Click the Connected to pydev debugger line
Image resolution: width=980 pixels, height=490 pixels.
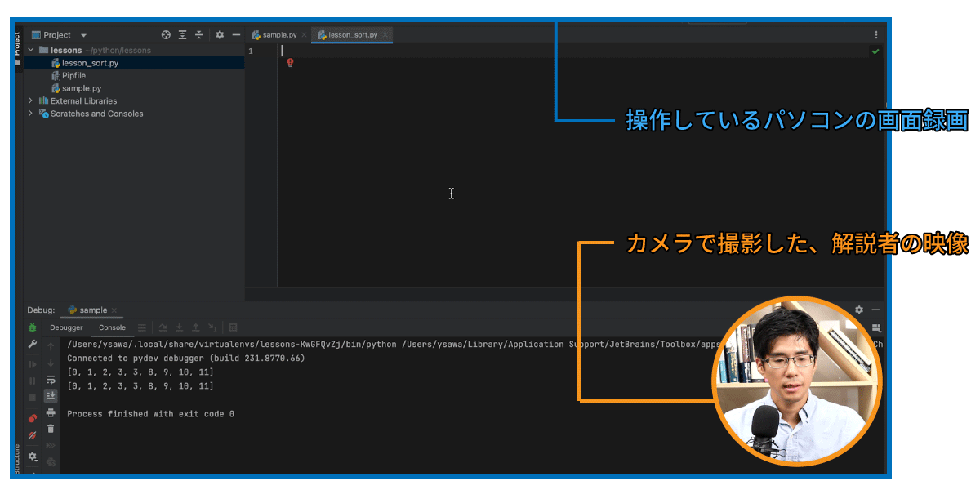pyautogui.click(x=185, y=359)
